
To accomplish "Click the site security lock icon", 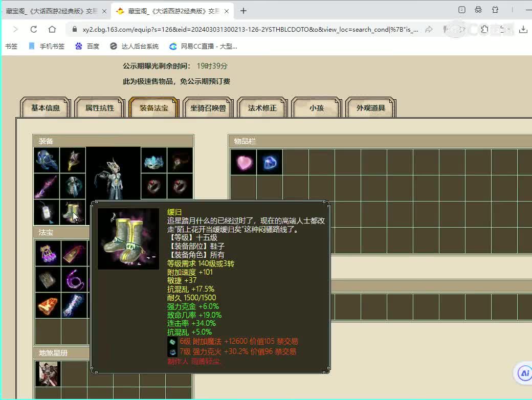I will click(75, 30).
